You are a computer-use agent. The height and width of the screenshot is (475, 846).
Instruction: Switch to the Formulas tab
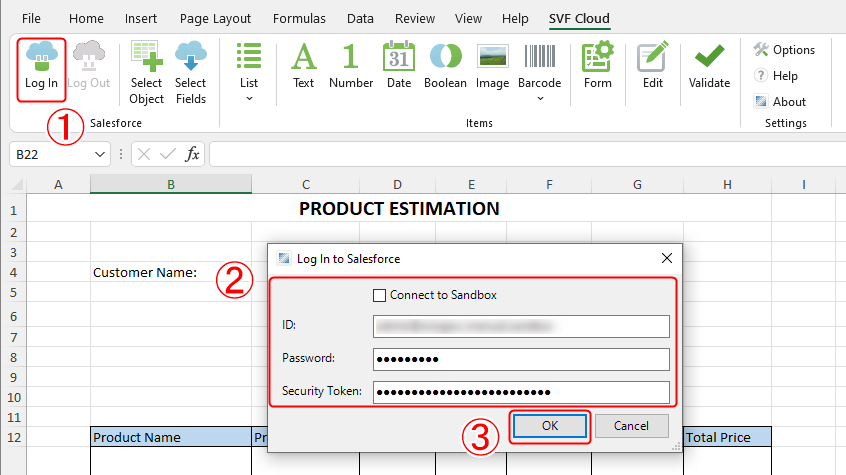tap(299, 18)
